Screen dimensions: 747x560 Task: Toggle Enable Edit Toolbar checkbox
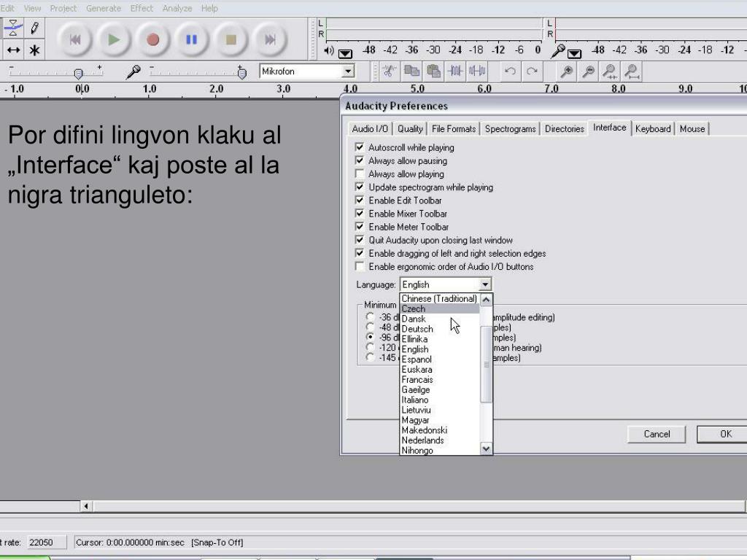(360, 200)
